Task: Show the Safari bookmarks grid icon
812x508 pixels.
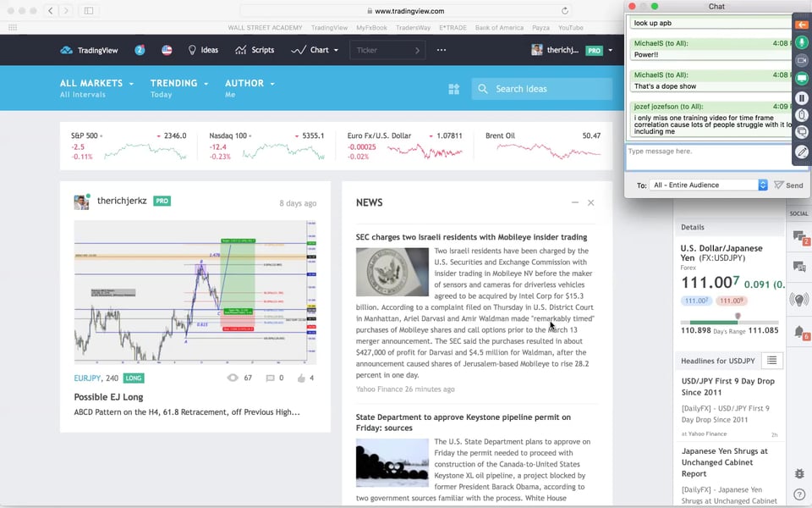Action: click(13, 27)
